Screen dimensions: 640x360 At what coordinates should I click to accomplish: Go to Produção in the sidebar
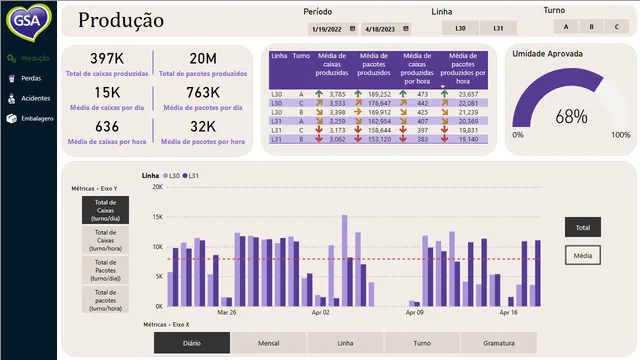click(35, 58)
